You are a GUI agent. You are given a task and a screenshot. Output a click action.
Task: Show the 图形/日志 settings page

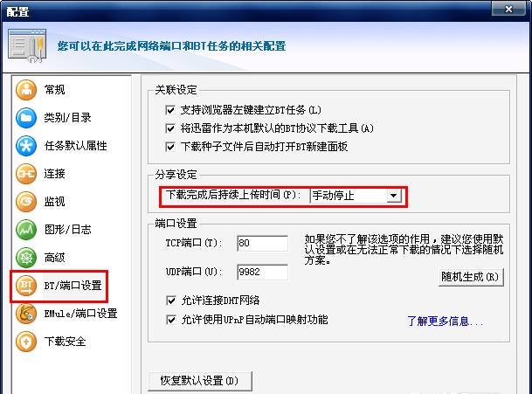coord(67,230)
